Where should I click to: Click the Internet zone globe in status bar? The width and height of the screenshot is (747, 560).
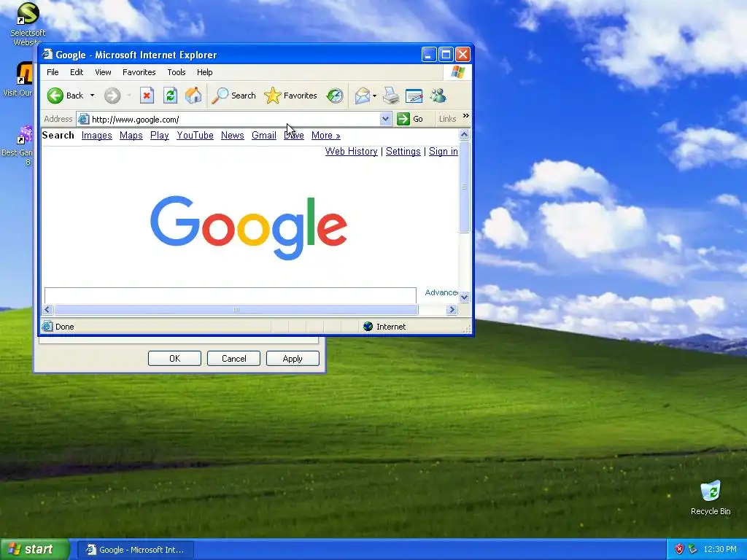[368, 326]
